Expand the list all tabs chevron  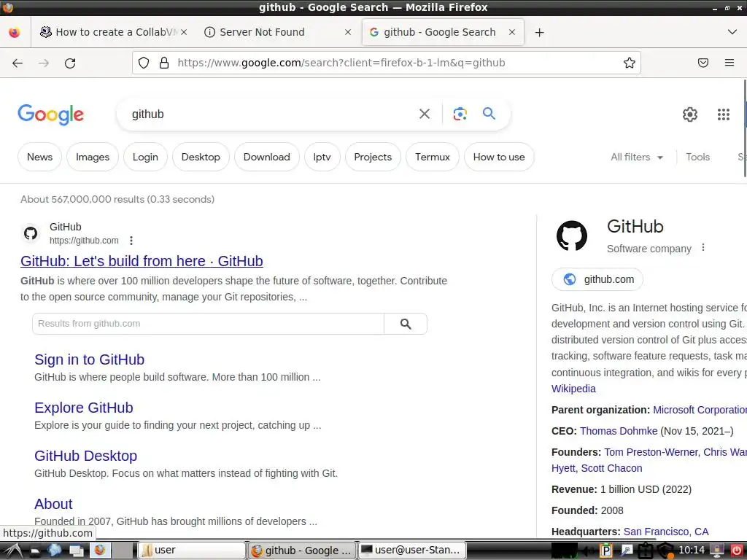pos(732,32)
